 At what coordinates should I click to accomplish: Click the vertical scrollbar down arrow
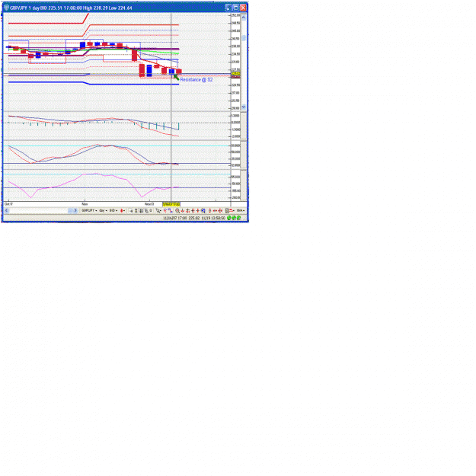point(244,107)
